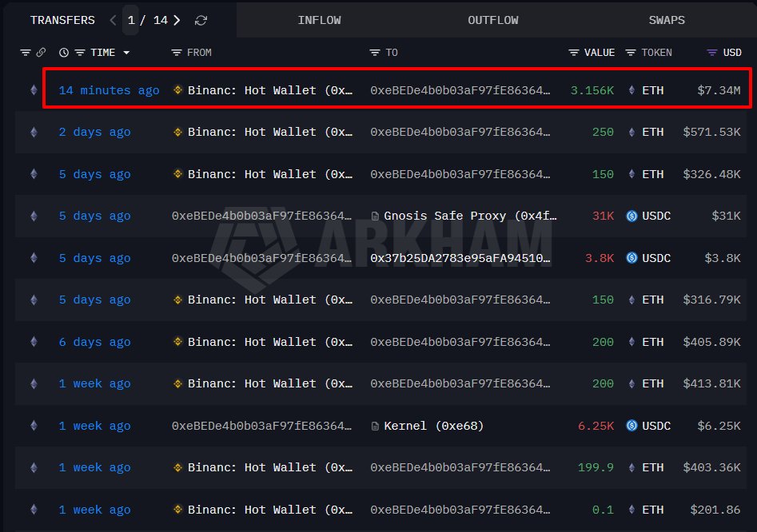Open the TIME column filter
The width and height of the screenshot is (757, 532).
click(80, 53)
